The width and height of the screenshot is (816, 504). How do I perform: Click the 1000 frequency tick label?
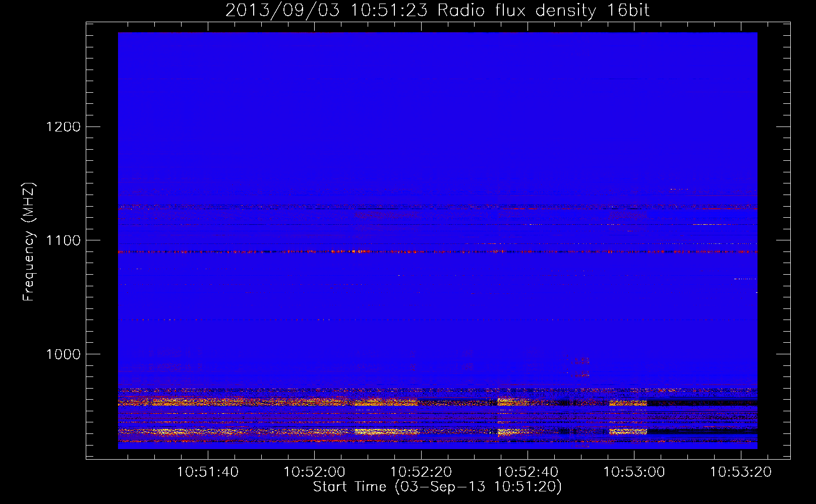64,354
